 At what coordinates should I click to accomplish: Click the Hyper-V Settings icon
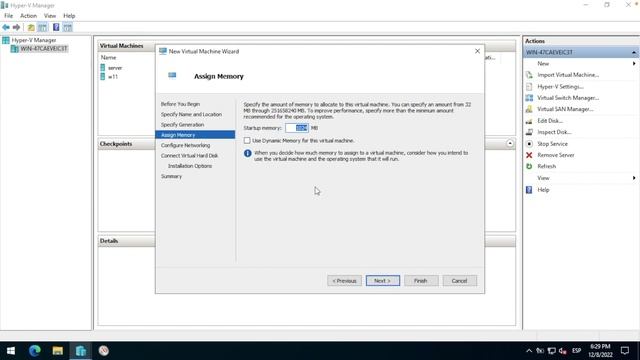529,87
